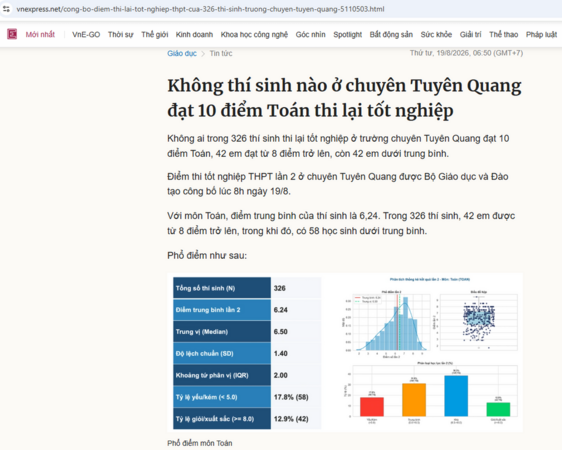This screenshot has height=450, width=562.
Task: Open Giải trí menu item
Action: [471, 34]
